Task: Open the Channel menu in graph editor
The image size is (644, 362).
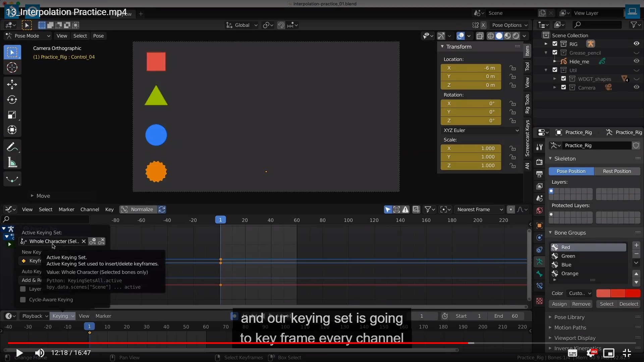Action: click(x=90, y=209)
